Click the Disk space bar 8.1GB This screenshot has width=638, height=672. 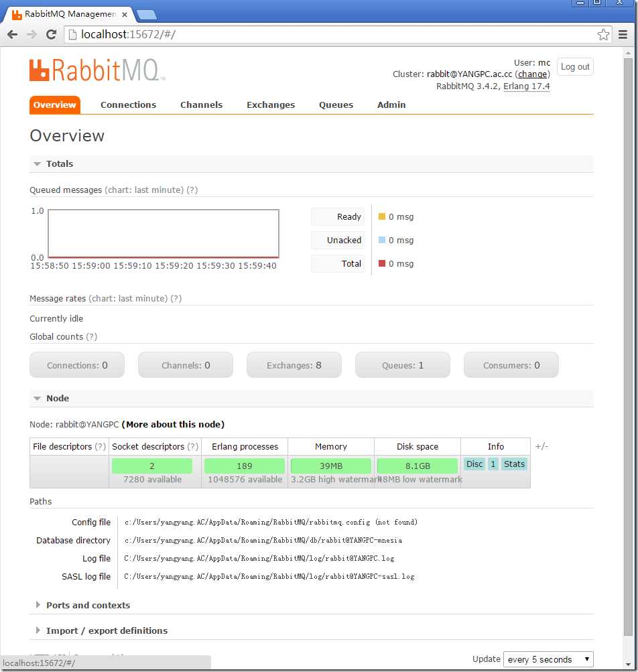[x=418, y=466]
